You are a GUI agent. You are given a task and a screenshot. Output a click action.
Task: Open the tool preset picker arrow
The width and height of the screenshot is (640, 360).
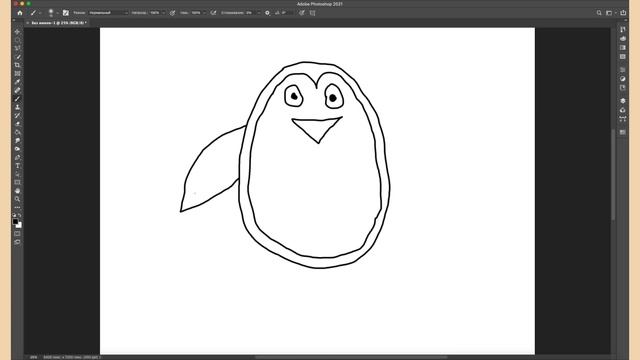tap(40, 13)
